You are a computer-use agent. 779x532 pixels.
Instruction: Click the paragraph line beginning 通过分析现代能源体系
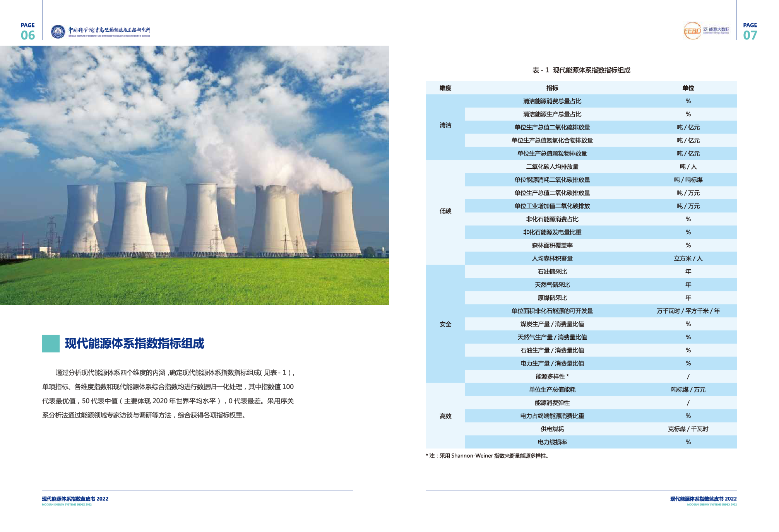pyautogui.click(x=175, y=373)
